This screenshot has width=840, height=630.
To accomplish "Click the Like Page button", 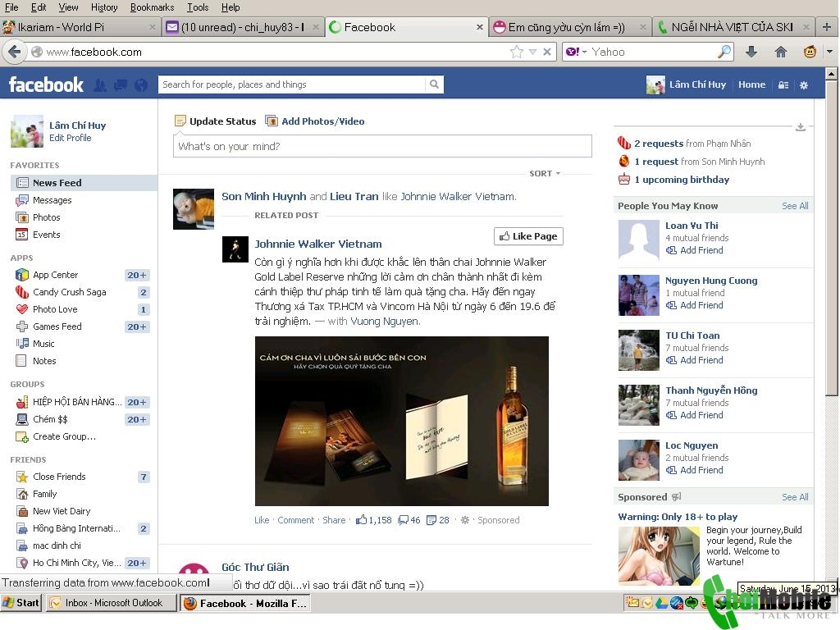I will tap(528, 236).
